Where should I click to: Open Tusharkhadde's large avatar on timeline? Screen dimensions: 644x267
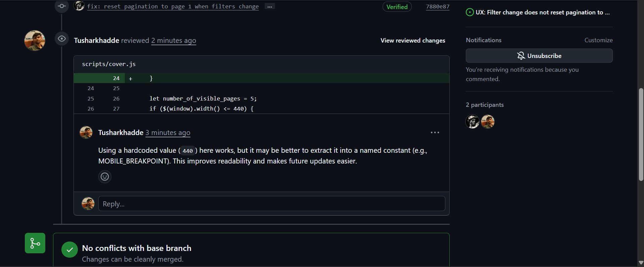pyautogui.click(x=35, y=41)
